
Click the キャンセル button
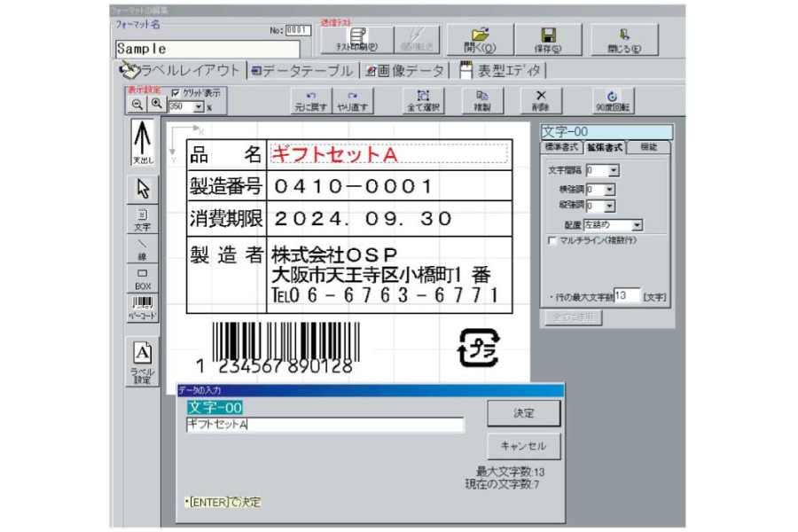524,446
